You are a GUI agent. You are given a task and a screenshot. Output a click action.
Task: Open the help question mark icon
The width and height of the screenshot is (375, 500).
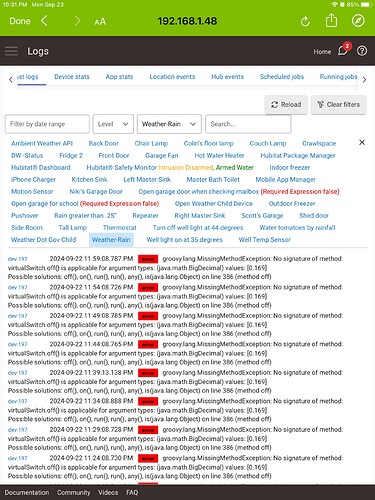tap(362, 51)
